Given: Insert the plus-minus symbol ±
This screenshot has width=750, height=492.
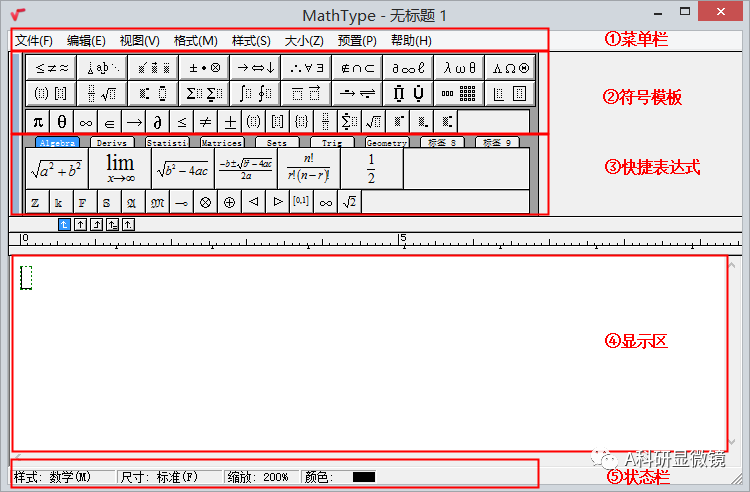Looking at the screenshot, I should (x=229, y=122).
